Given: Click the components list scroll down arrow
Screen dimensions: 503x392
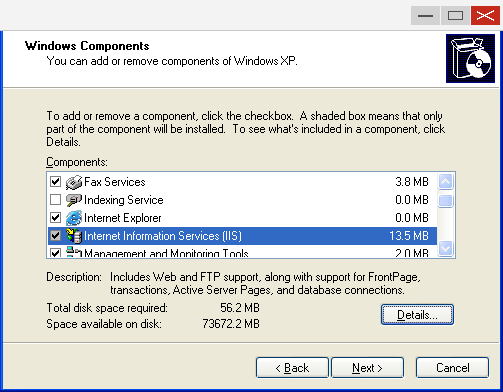Looking at the screenshot, I should 446,248.
